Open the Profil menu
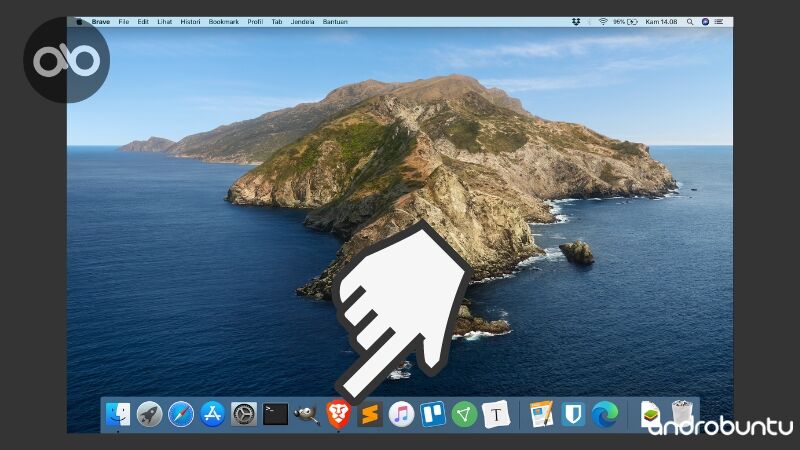The image size is (800, 450). pos(255,22)
